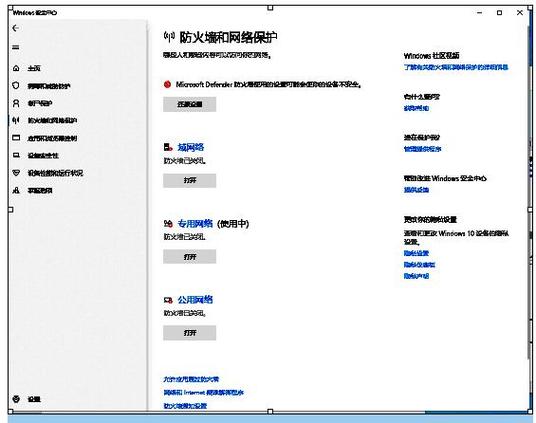Click the 有什么疑问 heading
This screenshot has width=536, height=423.
coord(421,97)
